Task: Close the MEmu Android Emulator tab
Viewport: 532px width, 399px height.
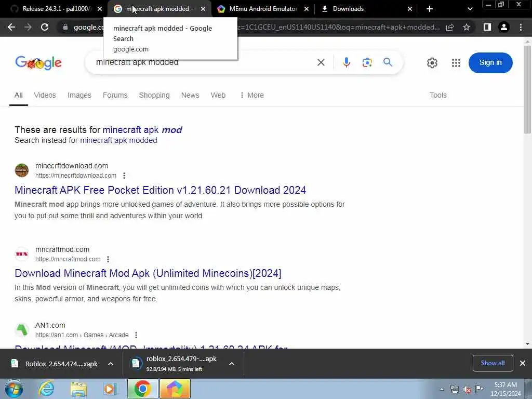Action: (x=307, y=9)
